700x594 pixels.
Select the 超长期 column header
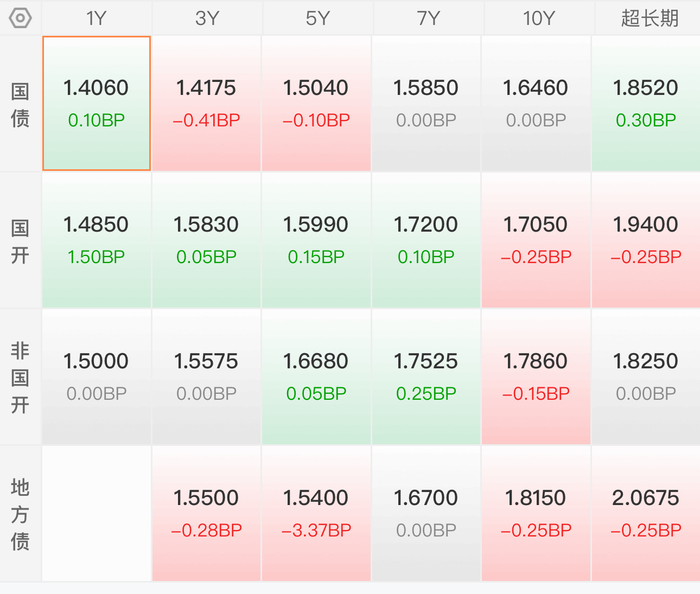pyautogui.click(x=649, y=18)
